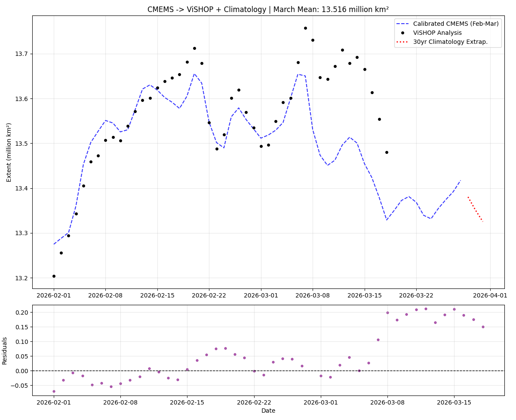Click the chart title with March Mean
The image size is (516, 420).
coord(268,9)
